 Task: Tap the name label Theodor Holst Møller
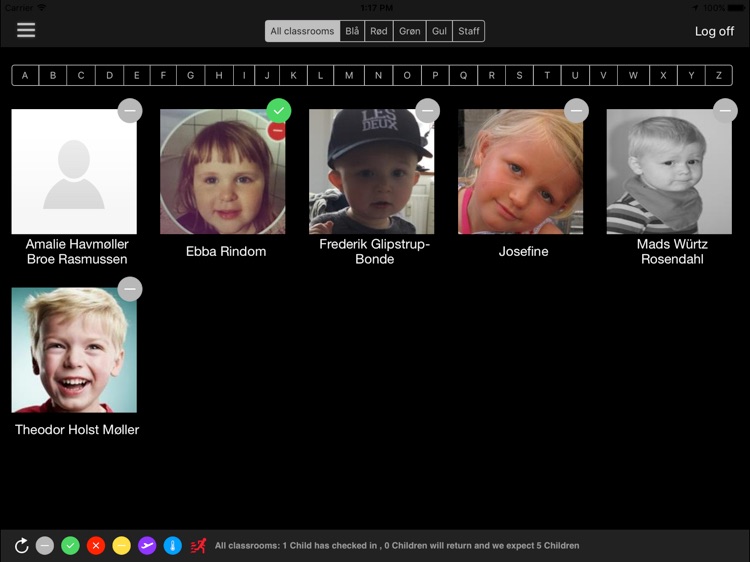[77, 430]
